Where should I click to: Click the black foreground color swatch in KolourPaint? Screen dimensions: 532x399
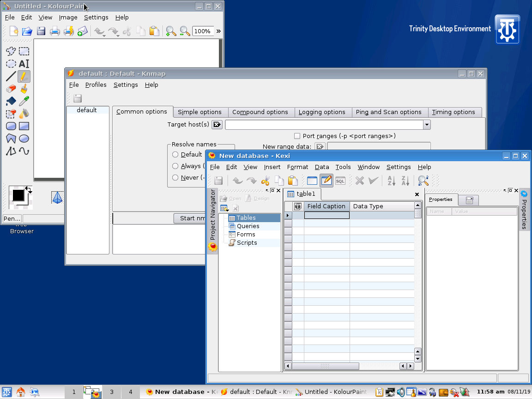coord(18,195)
